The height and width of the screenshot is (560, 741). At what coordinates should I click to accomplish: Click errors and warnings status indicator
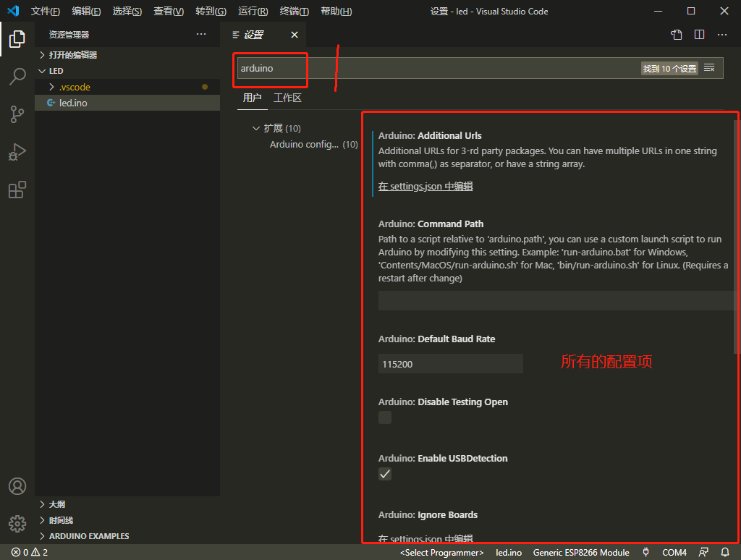[29, 552]
